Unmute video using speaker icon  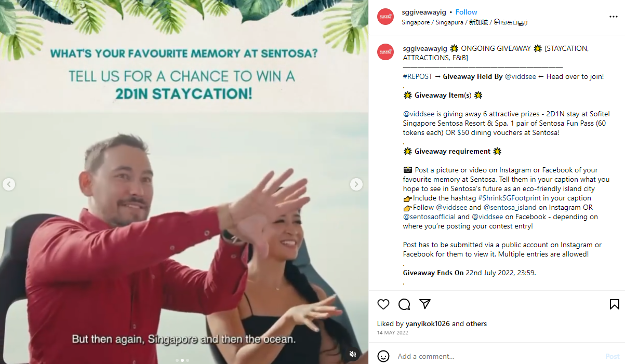coord(353,354)
